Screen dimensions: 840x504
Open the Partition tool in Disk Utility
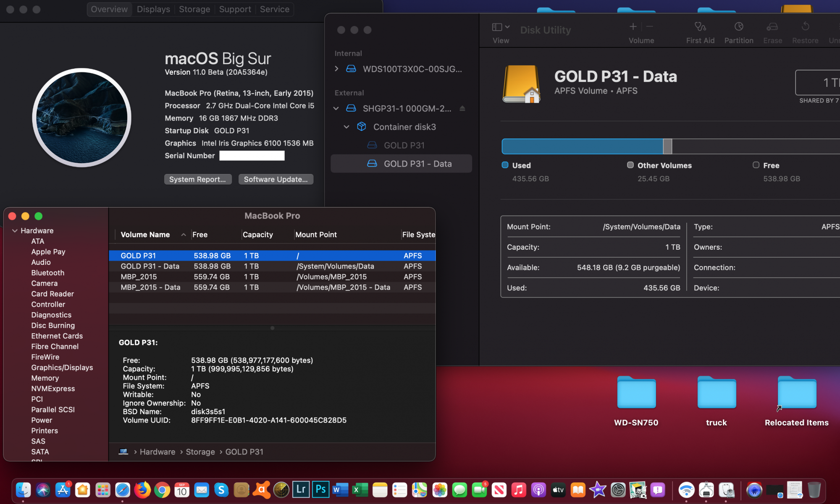[x=738, y=27]
